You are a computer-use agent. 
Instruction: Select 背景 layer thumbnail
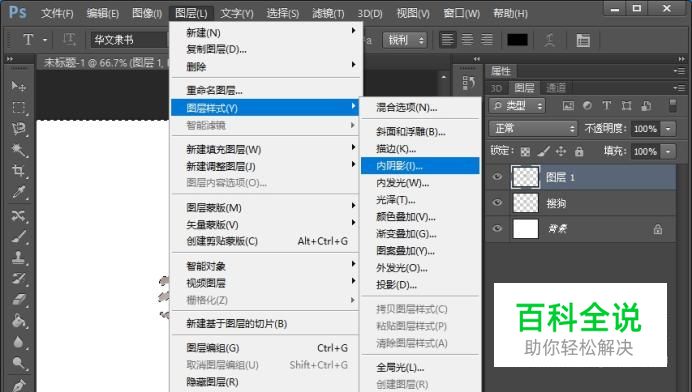coord(526,229)
